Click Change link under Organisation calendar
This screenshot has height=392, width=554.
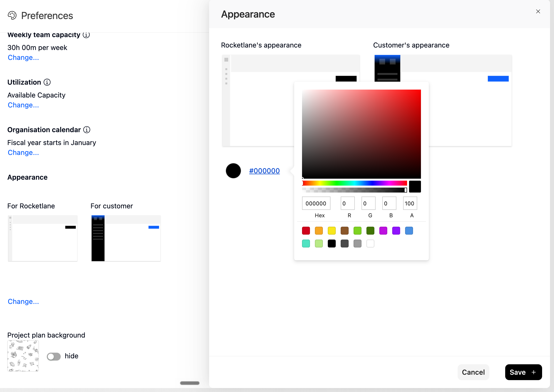tap(23, 152)
